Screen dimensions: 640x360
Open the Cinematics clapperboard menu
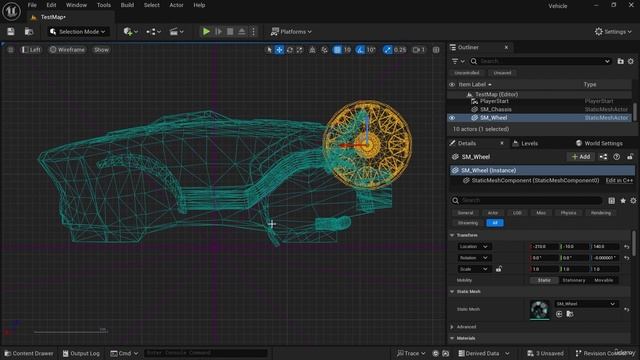tap(177, 31)
